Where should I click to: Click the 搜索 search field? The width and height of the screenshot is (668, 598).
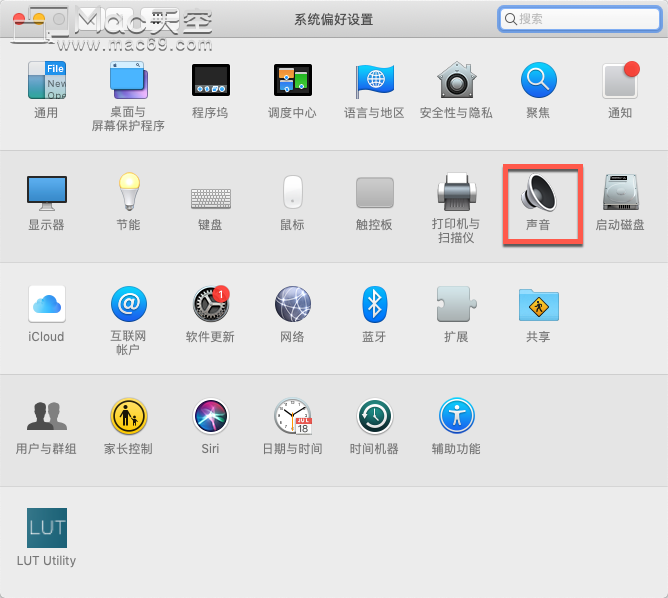click(579, 19)
